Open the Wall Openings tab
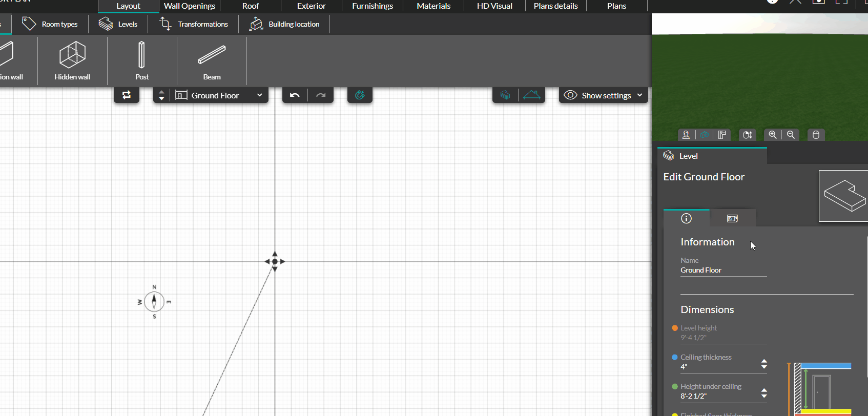Screen dimensions: 868x416 tap(190, 6)
